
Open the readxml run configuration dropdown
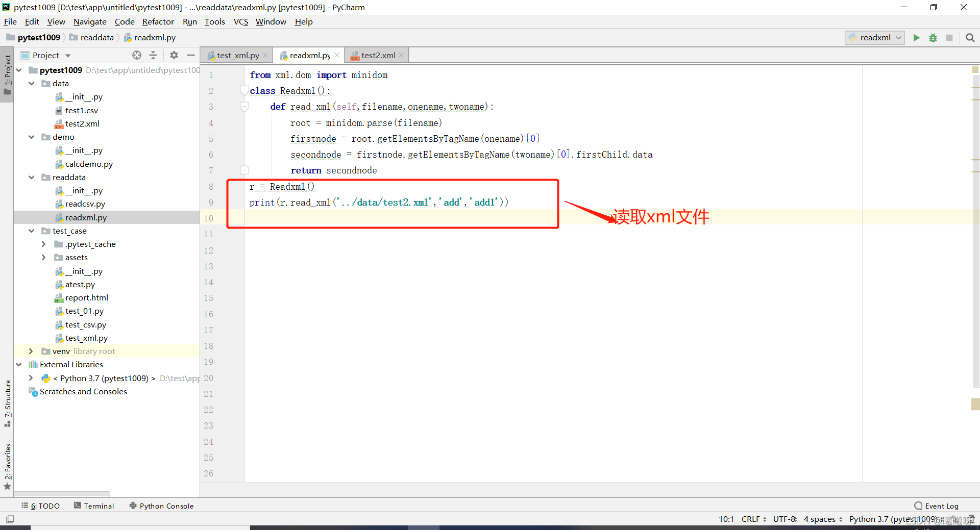[875, 38]
